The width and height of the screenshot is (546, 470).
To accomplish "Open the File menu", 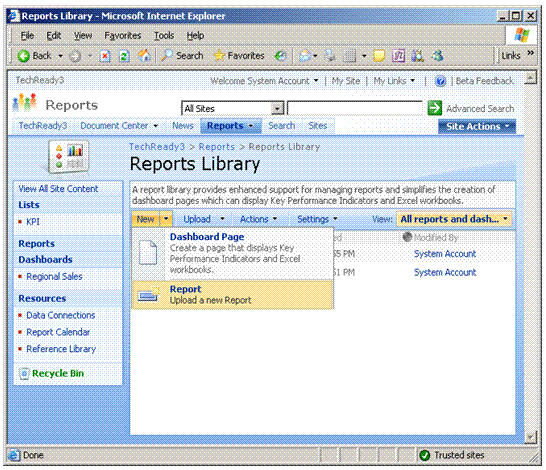I will [27, 36].
